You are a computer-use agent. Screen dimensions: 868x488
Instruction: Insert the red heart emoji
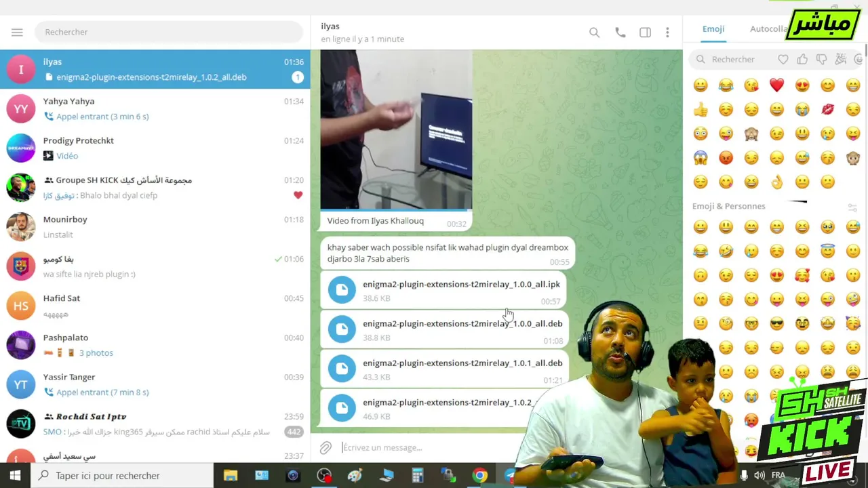point(776,85)
